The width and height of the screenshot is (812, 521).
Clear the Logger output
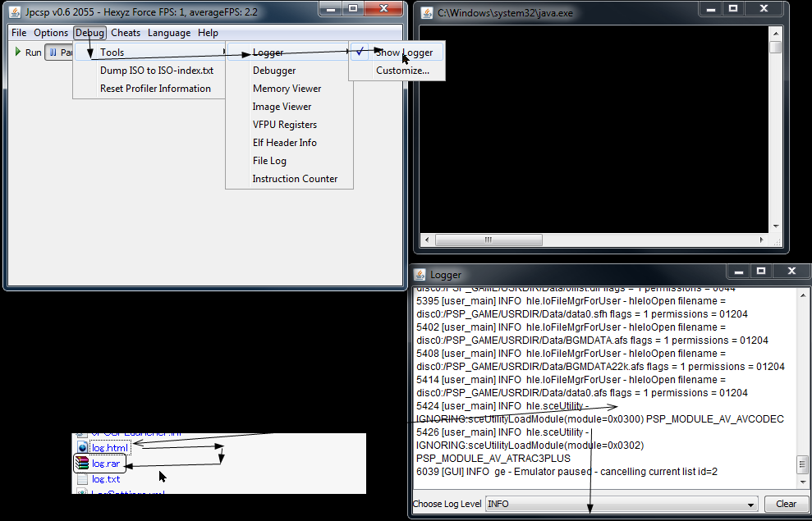(x=786, y=504)
